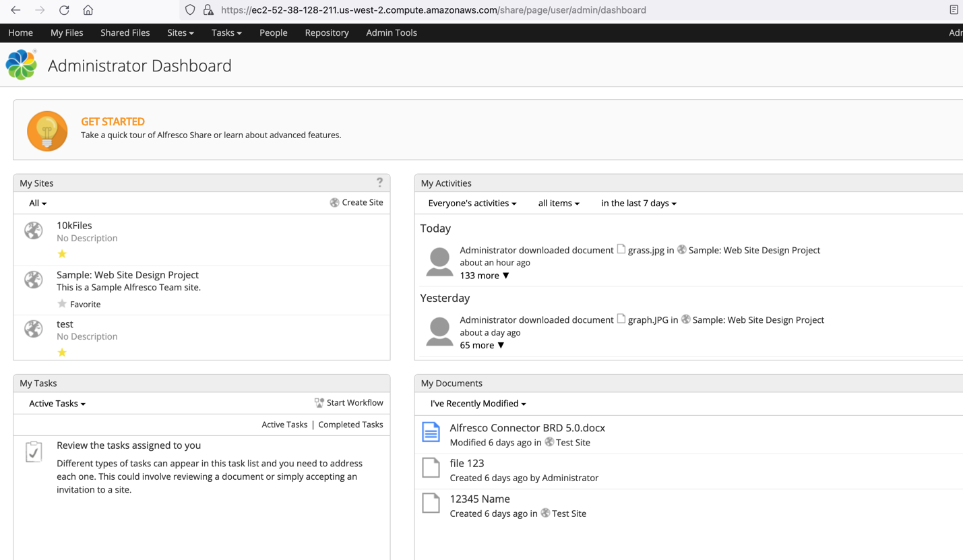
Task: Open the 12345 Name document
Action: tap(480, 499)
